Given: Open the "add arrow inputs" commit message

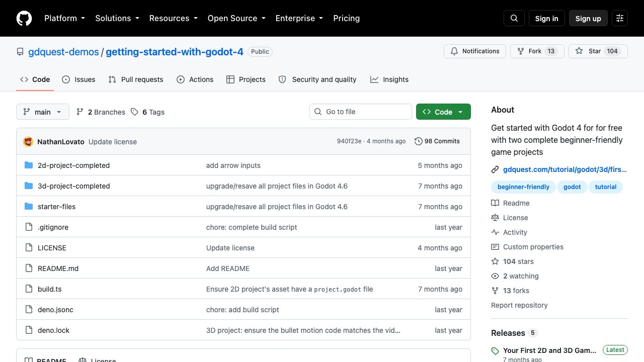Looking at the screenshot, I should [x=233, y=165].
